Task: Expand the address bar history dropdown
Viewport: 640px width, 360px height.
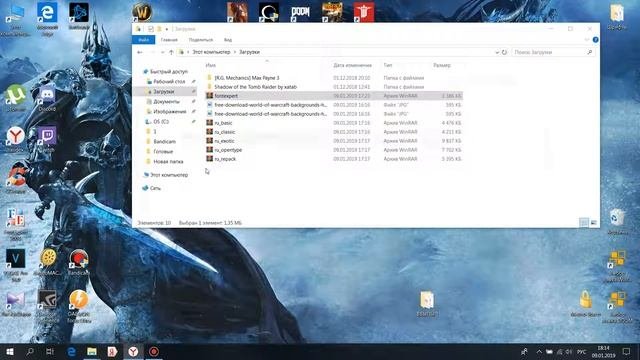Action: tap(497, 52)
